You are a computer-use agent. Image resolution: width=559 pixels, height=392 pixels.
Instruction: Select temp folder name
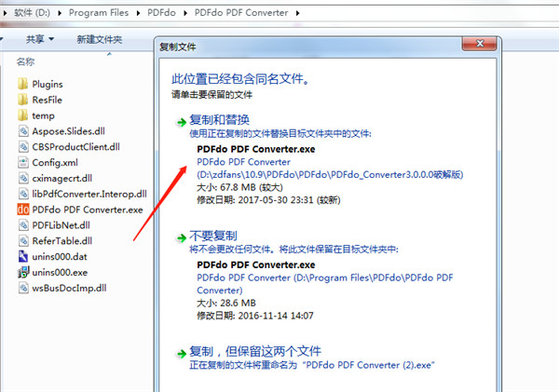43,115
